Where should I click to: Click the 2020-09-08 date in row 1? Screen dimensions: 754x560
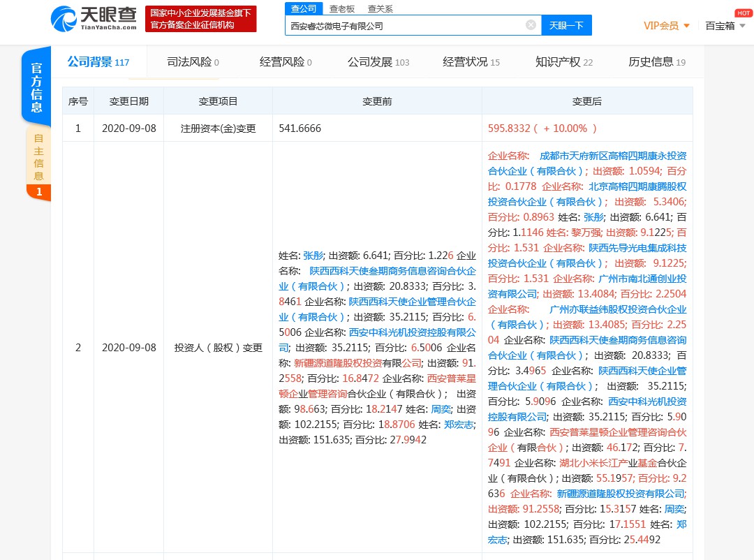pyautogui.click(x=129, y=128)
